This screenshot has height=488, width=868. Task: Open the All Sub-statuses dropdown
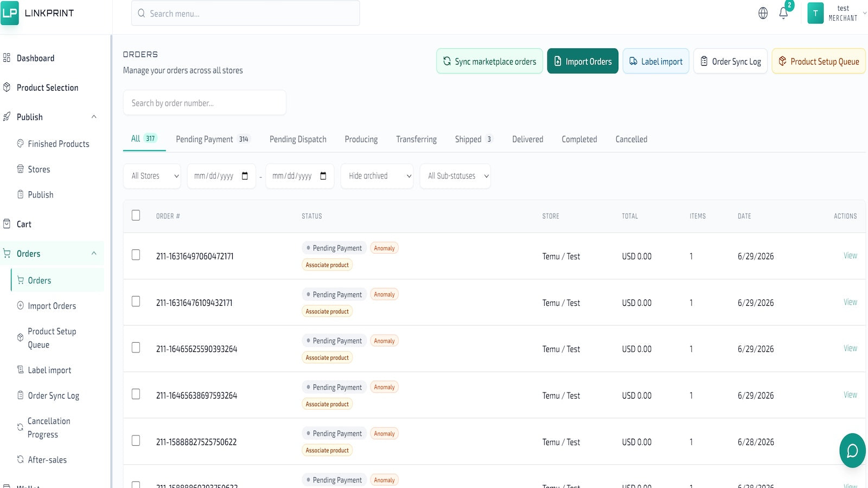[455, 176]
